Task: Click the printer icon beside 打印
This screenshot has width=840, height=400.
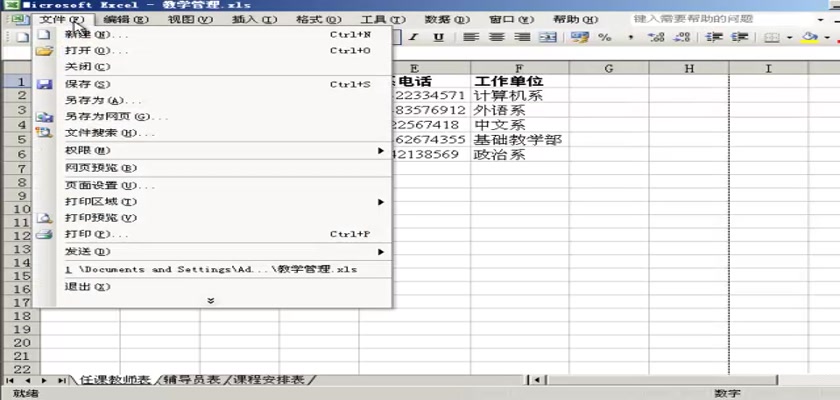Action: 44,234
